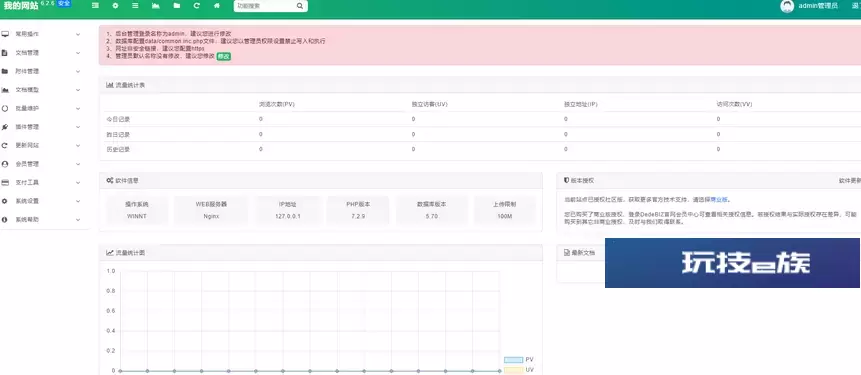Expand the 批量维护 chevron
Viewport: 861px width, 375px height.
pyautogui.click(x=78, y=109)
